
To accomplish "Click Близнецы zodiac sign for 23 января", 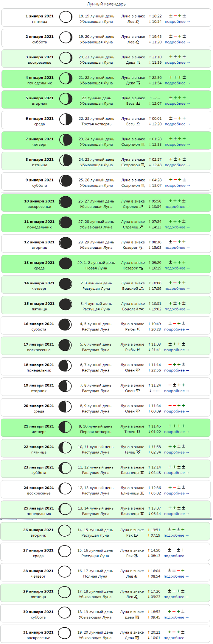I will tap(132, 473).
